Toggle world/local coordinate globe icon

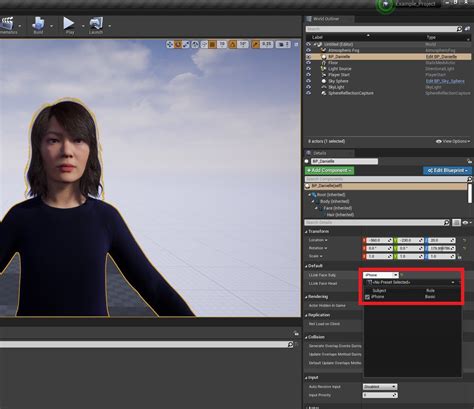tap(195, 44)
